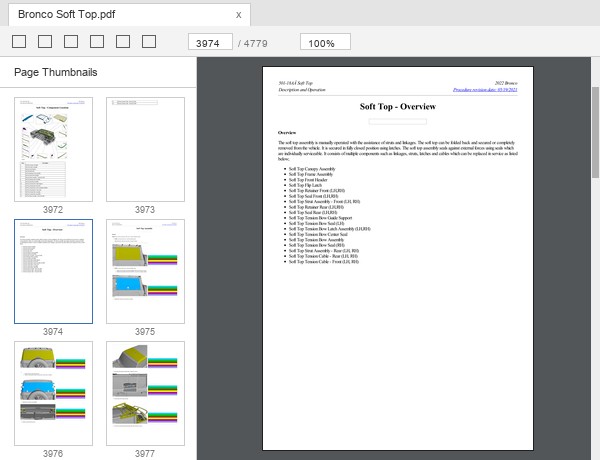Click the Page Thumbnails panel header

pos(56,72)
